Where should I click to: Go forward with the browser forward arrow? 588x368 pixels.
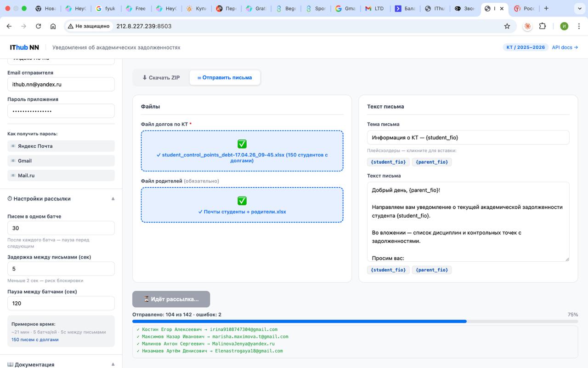[x=24, y=26]
